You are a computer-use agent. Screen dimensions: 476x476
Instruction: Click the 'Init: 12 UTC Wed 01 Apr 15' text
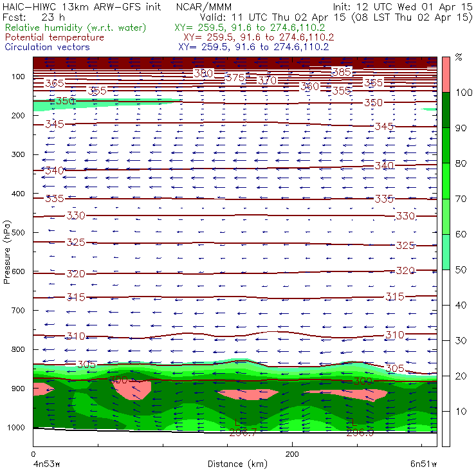(403, 6)
